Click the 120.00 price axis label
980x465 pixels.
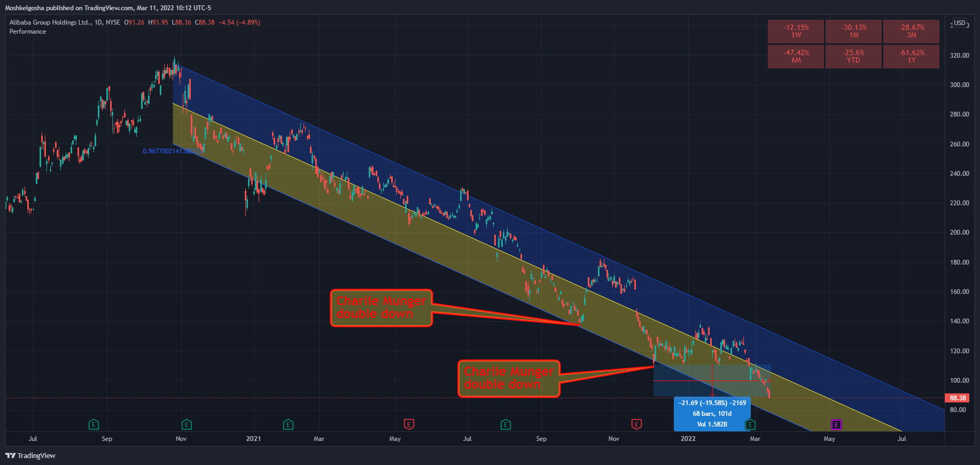click(x=959, y=351)
